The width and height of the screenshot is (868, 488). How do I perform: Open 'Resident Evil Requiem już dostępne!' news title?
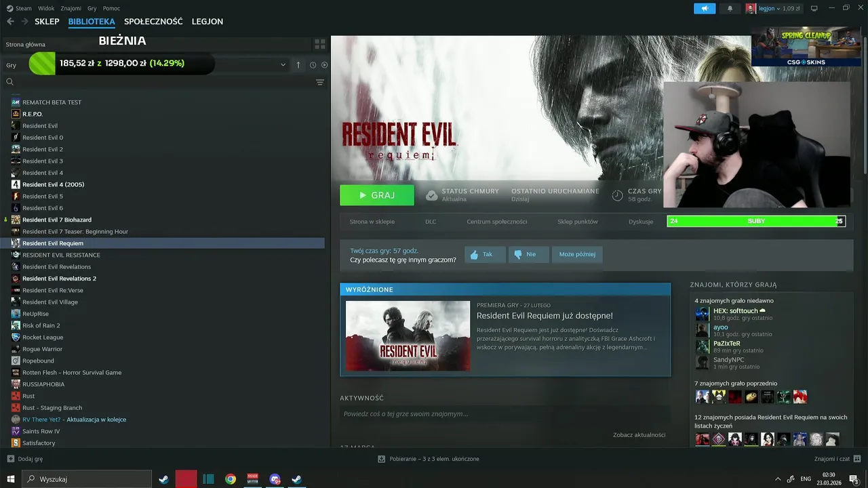pos(545,316)
